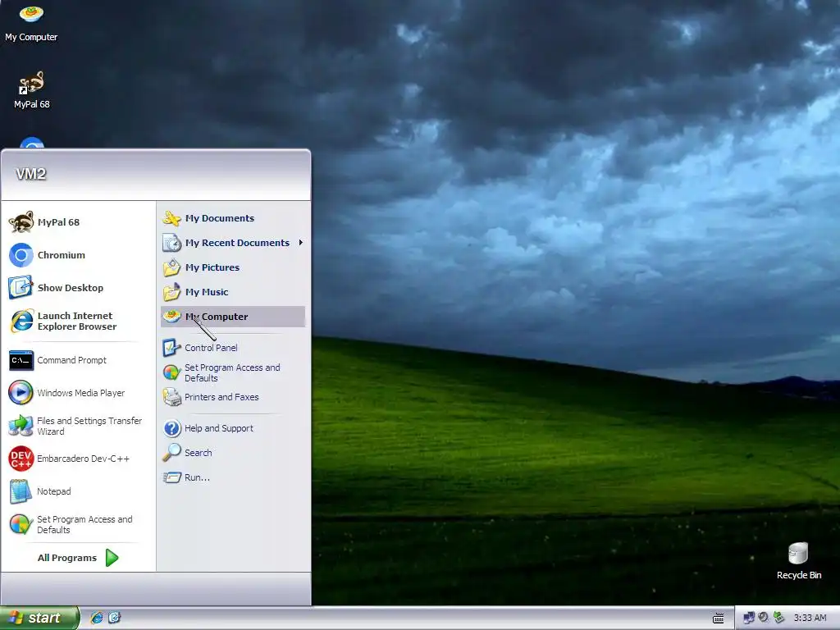Viewport: 840px width, 630px height.
Task: Click network connection tray icon
Action: pyautogui.click(x=748, y=619)
